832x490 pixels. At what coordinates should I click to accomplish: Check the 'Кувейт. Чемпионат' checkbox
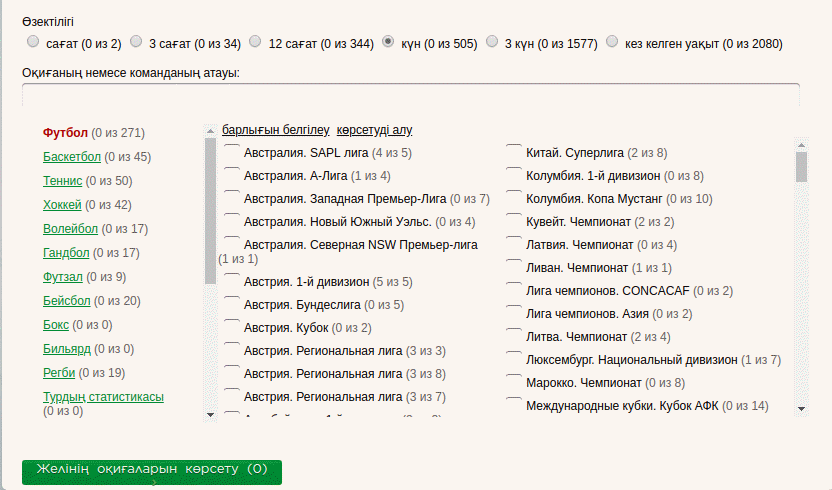(x=514, y=221)
